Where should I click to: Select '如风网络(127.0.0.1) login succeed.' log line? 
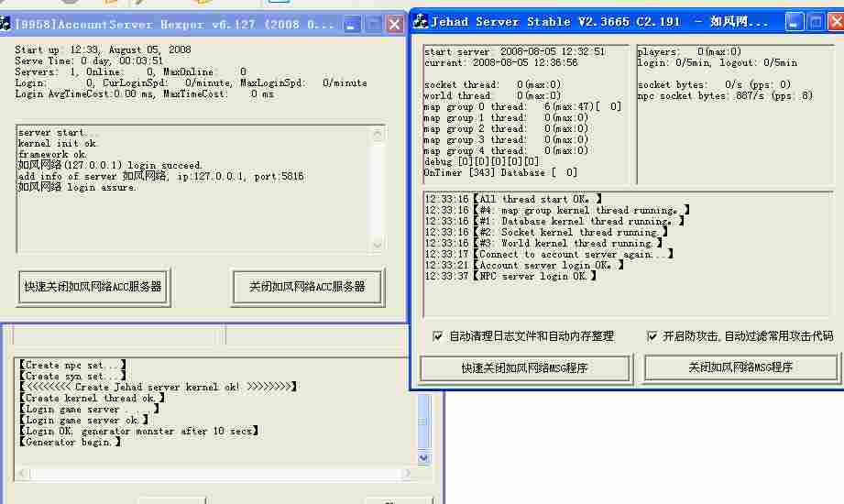click(x=110, y=165)
